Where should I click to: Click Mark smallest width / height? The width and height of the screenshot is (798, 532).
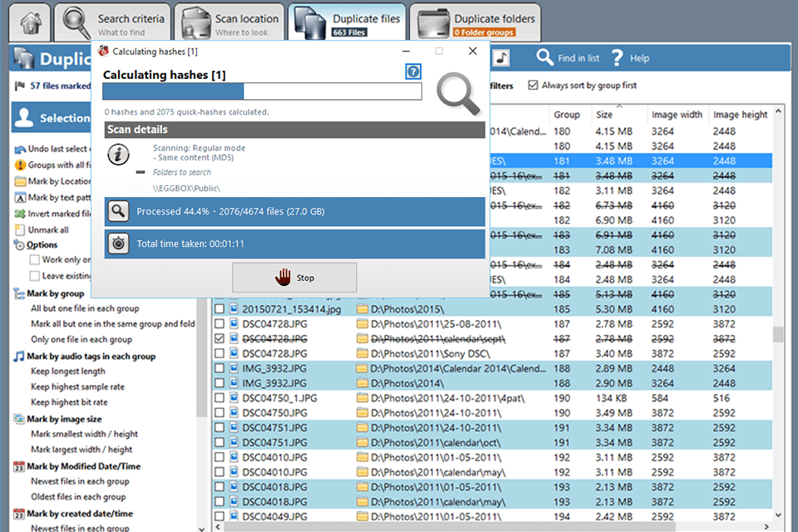[x=84, y=434]
